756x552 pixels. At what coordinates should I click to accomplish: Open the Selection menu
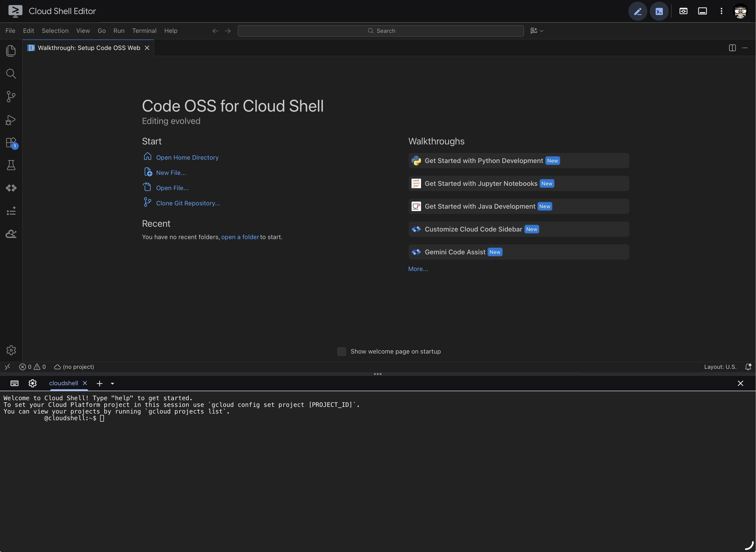(55, 31)
